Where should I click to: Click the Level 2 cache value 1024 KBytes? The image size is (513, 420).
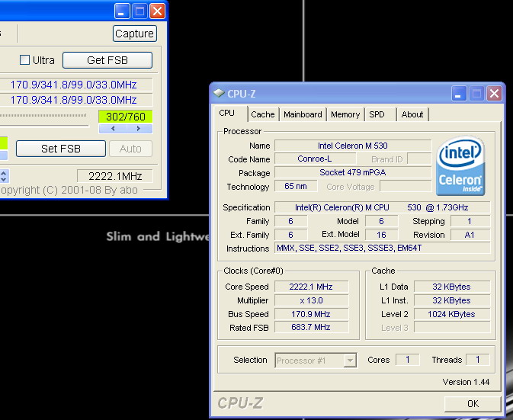pyautogui.click(x=451, y=314)
